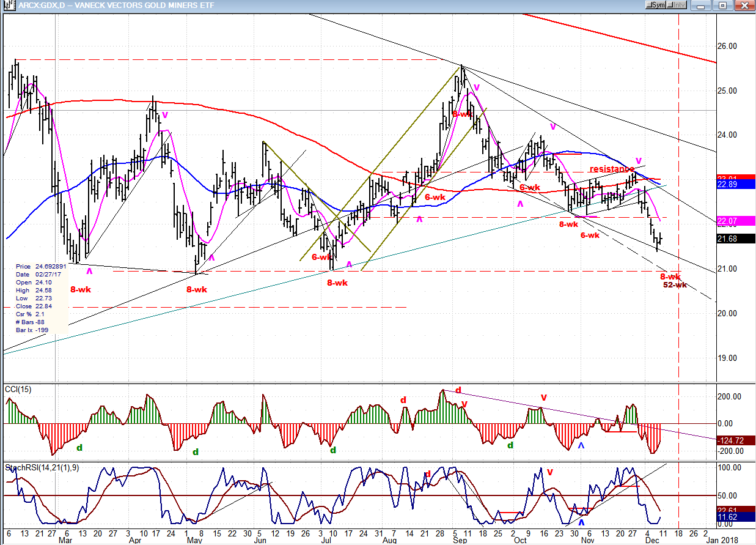The height and width of the screenshot is (545, 756).
Task: Select the Price 24.692891 row in data box
Action: [x=42, y=267]
